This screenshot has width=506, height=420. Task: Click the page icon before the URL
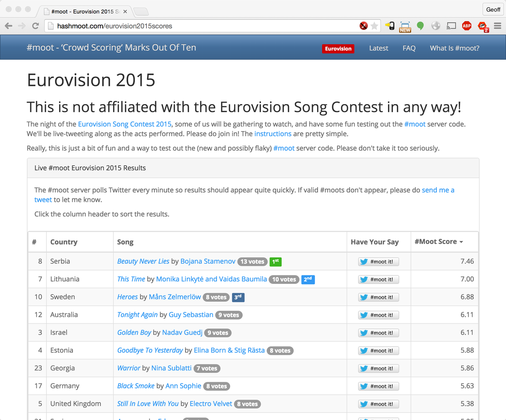click(x=51, y=26)
